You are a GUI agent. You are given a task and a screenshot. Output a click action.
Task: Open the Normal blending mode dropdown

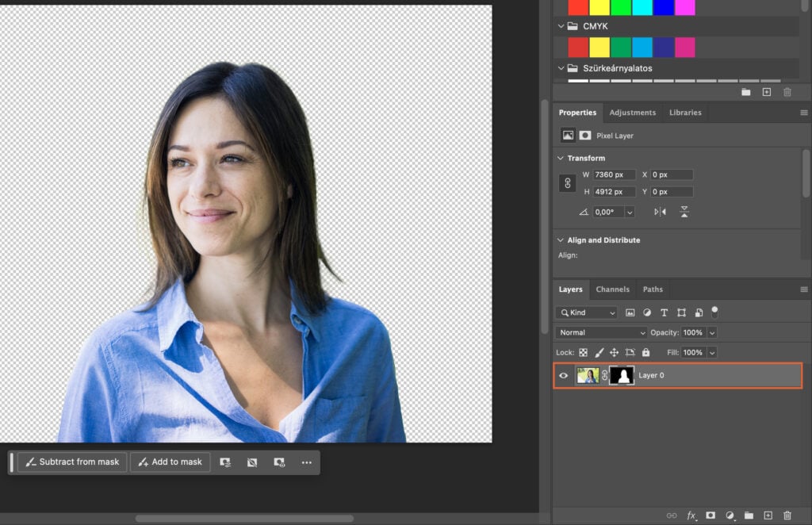600,332
